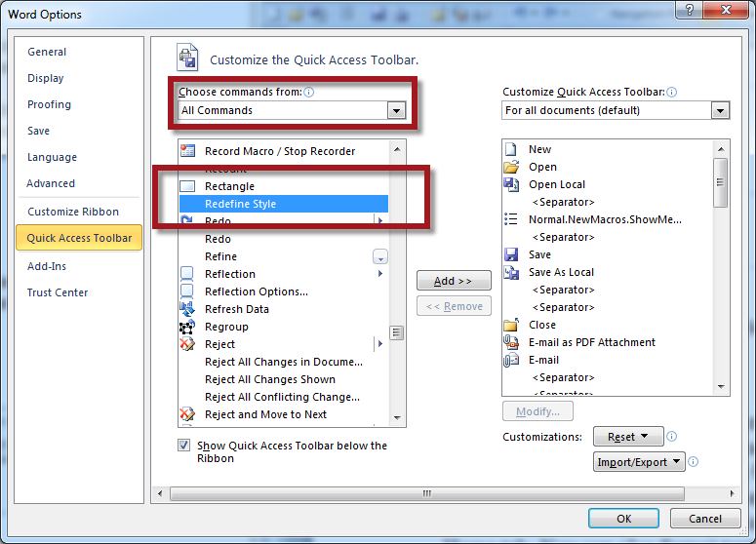Switch to Customize Ribbon category

click(73, 212)
